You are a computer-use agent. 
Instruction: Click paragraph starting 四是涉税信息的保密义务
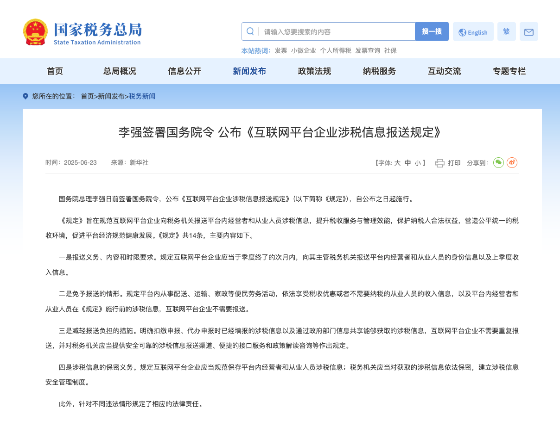tap(282, 375)
